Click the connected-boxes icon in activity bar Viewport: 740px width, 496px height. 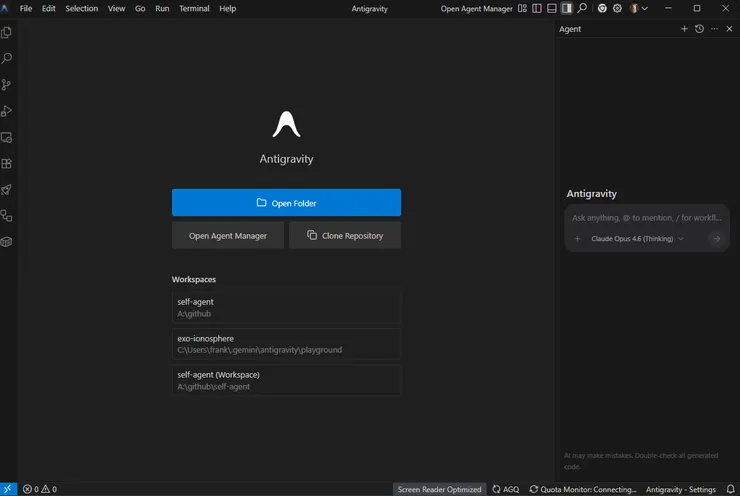tap(7, 216)
